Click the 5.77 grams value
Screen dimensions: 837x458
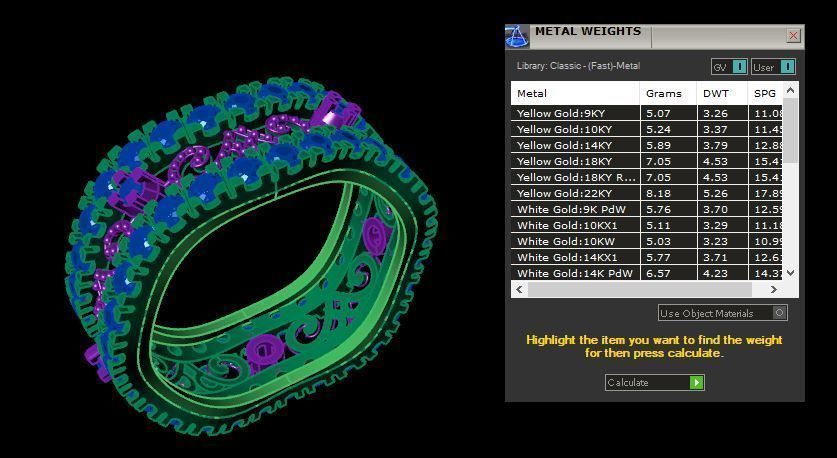(658, 257)
